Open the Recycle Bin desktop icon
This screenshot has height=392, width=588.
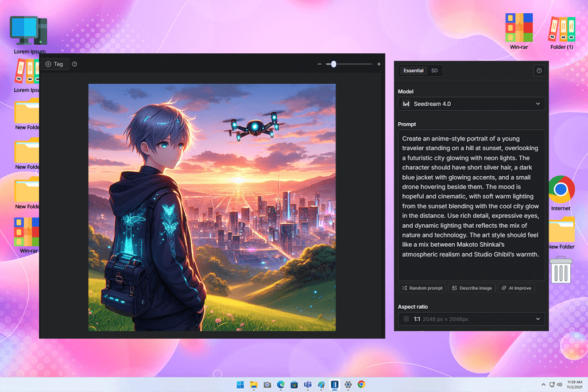(x=561, y=270)
